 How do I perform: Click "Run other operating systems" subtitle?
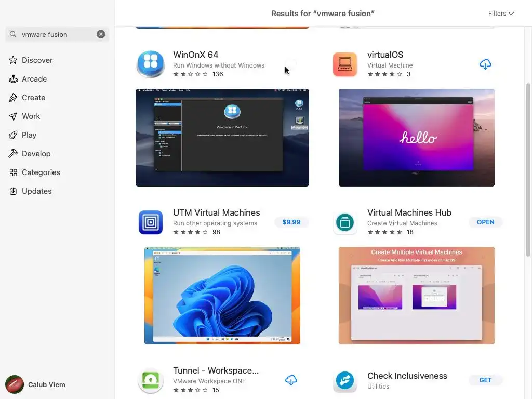215,223
